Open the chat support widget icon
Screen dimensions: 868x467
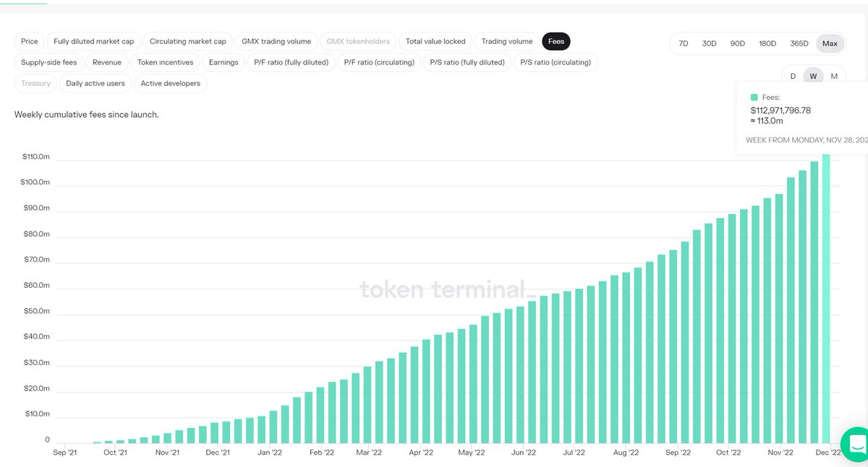pos(857,444)
